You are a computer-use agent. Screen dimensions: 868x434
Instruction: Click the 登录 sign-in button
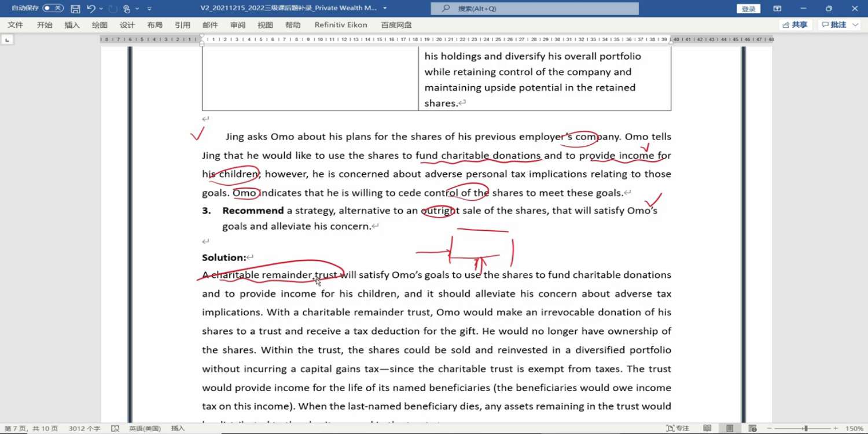(748, 9)
